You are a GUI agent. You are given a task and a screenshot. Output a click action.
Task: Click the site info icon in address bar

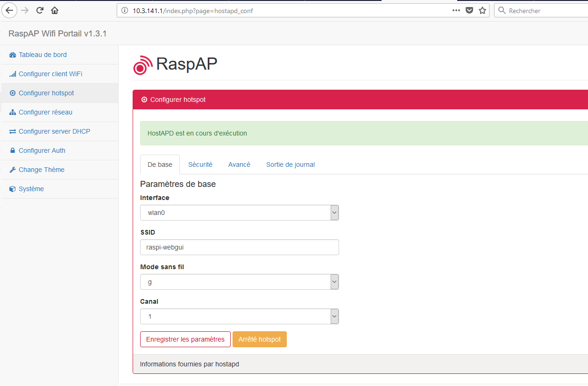124,11
